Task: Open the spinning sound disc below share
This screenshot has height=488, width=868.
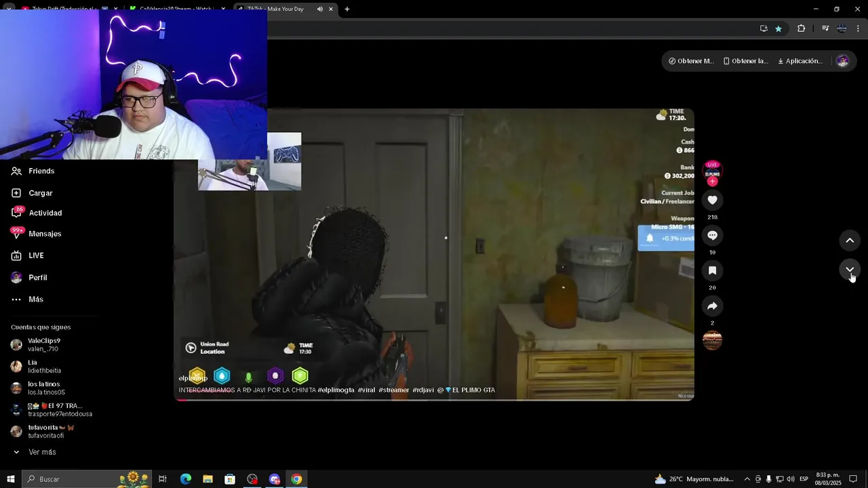Action: [712, 340]
